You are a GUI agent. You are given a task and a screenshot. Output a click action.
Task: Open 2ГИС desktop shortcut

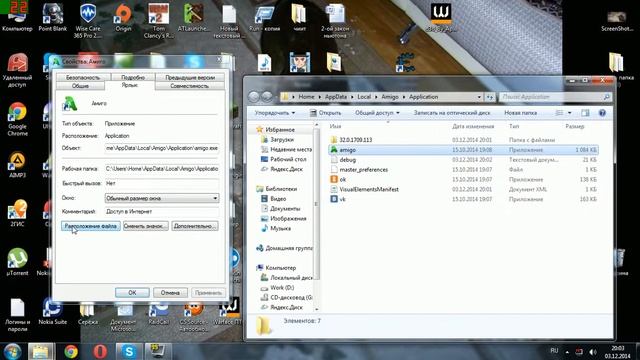coord(17,213)
